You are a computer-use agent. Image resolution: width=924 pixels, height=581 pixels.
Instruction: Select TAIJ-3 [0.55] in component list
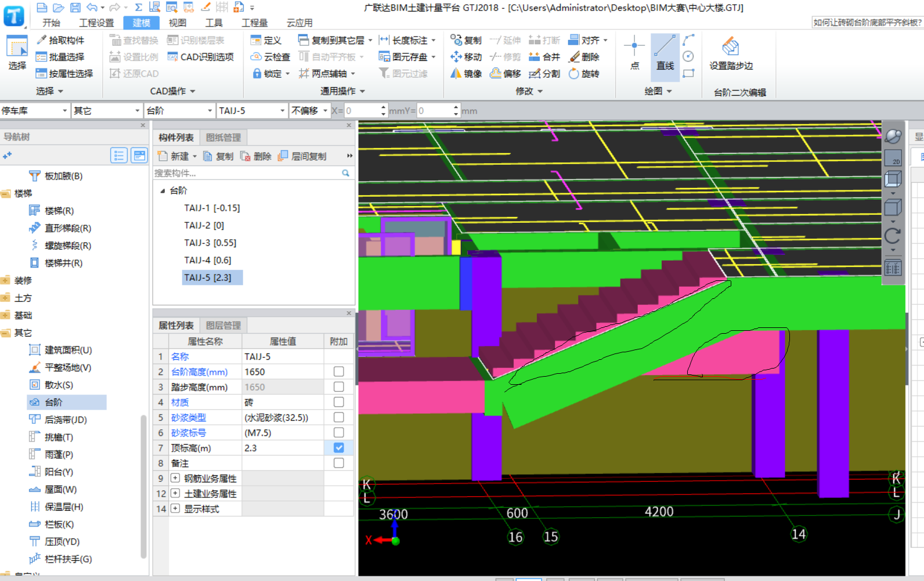coord(211,243)
